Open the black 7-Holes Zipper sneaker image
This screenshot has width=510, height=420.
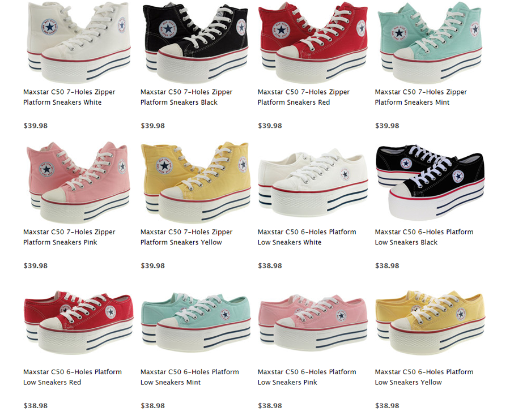click(x=195, y=44)
